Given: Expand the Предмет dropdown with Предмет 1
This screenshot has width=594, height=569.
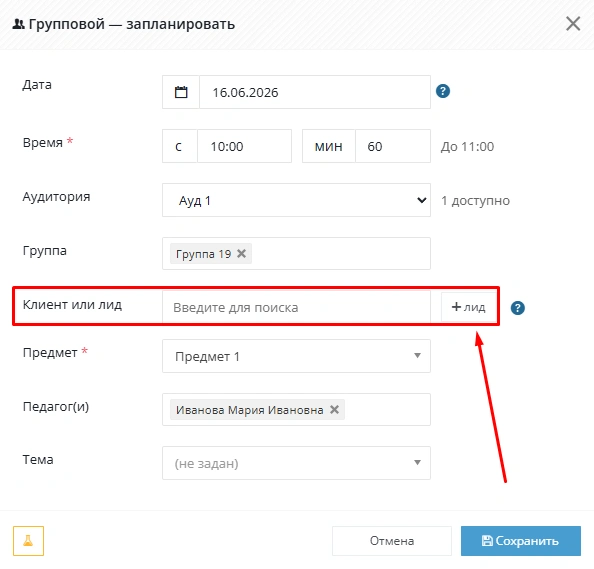Looking at the screenshot, I should point(296,356).
